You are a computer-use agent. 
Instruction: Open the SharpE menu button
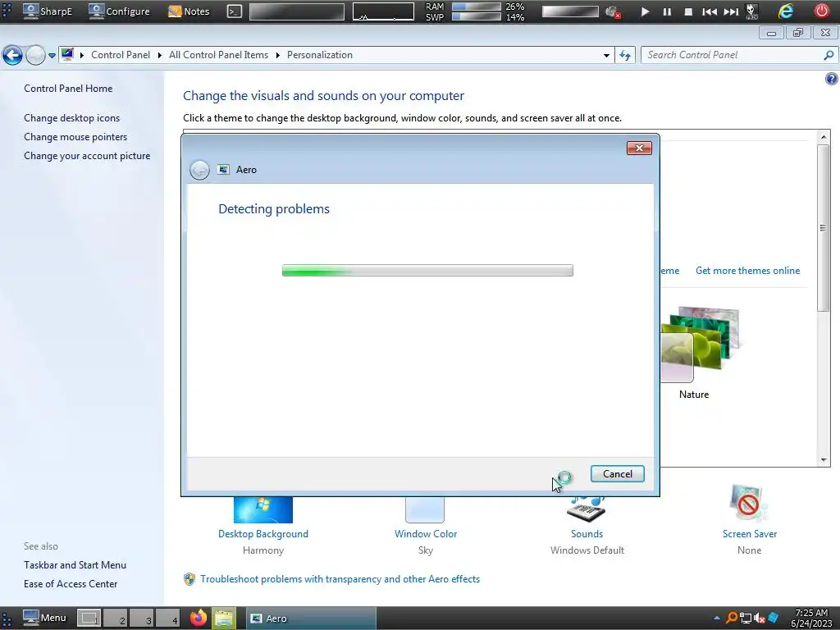tap(47, 11)
